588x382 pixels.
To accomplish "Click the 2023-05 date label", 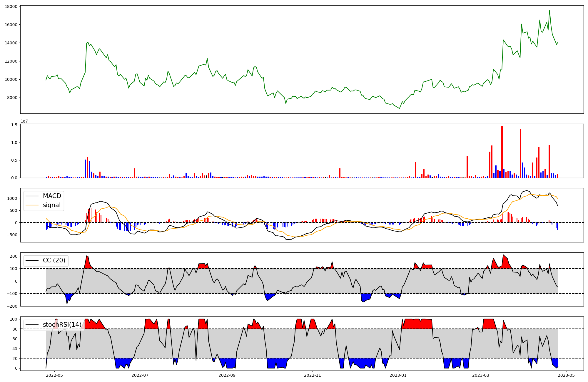I will click(x=566, y=375).
